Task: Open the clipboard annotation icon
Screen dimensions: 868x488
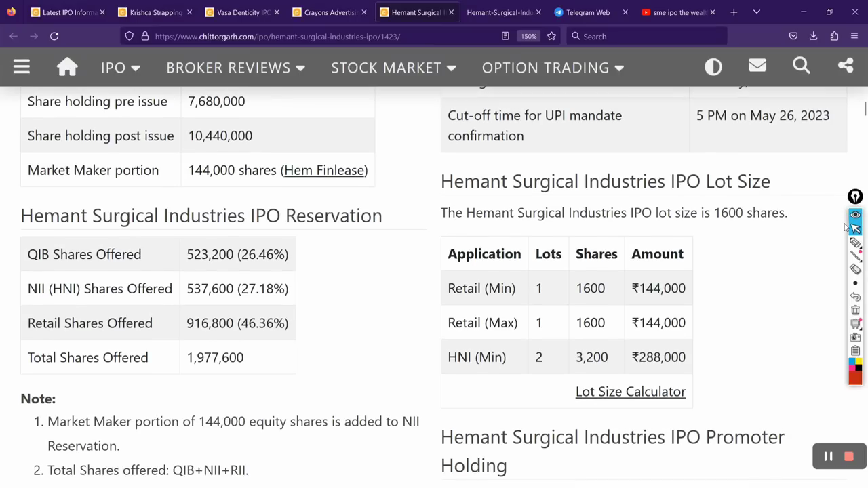Action: coord(855,351)
